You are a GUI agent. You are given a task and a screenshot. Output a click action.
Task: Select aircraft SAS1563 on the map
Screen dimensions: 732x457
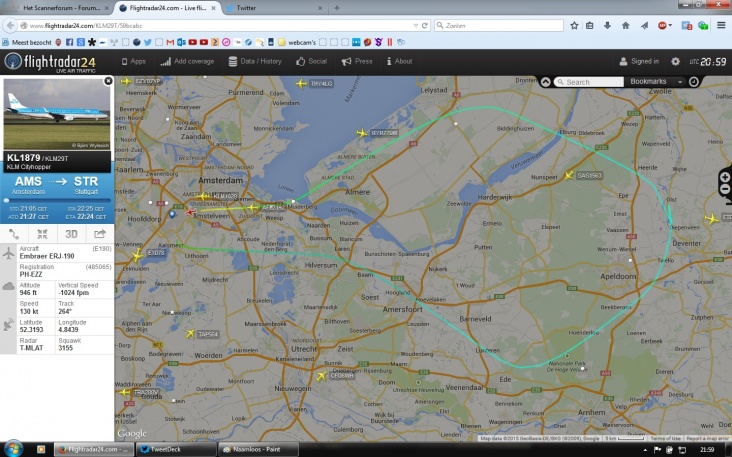pos(569,175)
